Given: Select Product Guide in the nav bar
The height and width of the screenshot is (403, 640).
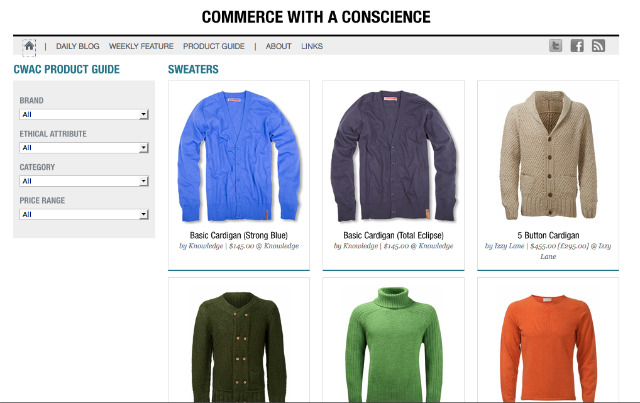Looking at the screenshot, I should 213,46.
